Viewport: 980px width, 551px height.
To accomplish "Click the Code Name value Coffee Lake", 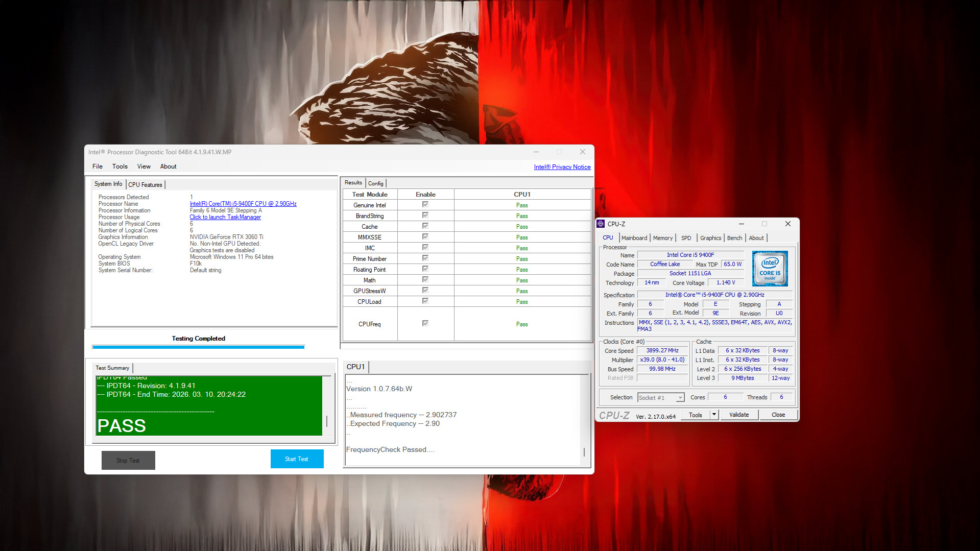I will tap(665, 264).
